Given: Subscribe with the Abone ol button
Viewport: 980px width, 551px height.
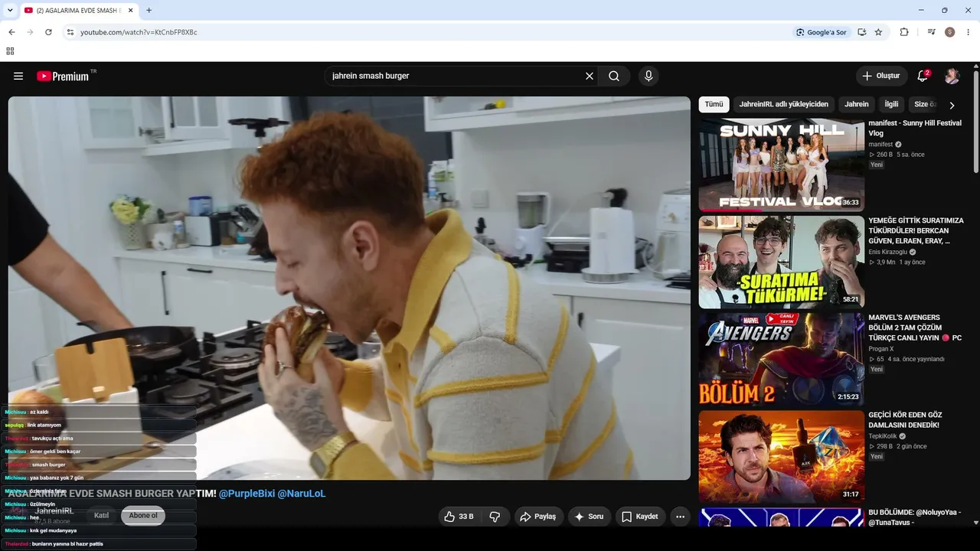Looking at the screenshot, I should (143, 516).
